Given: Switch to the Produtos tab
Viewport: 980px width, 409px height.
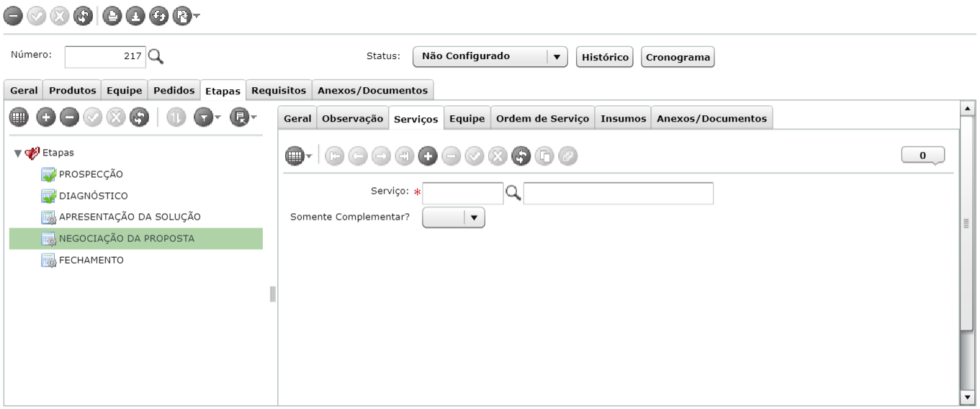Looking at the screenshot, I should (72, 90).
